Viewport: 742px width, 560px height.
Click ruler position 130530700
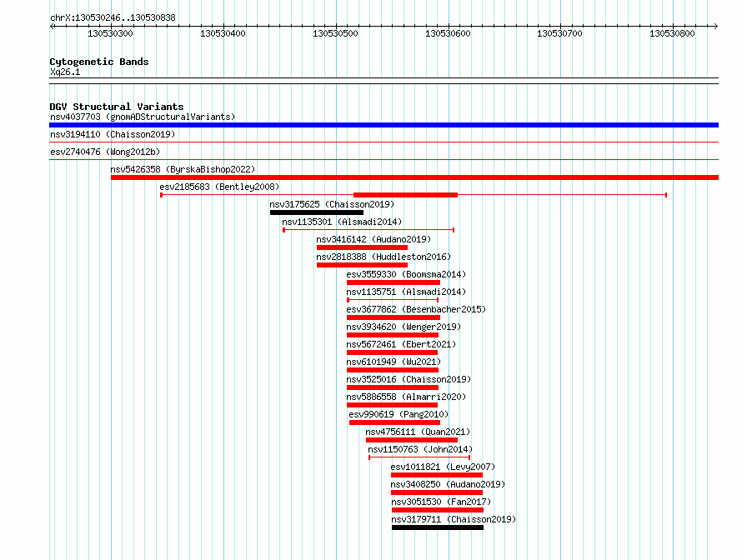559,33
